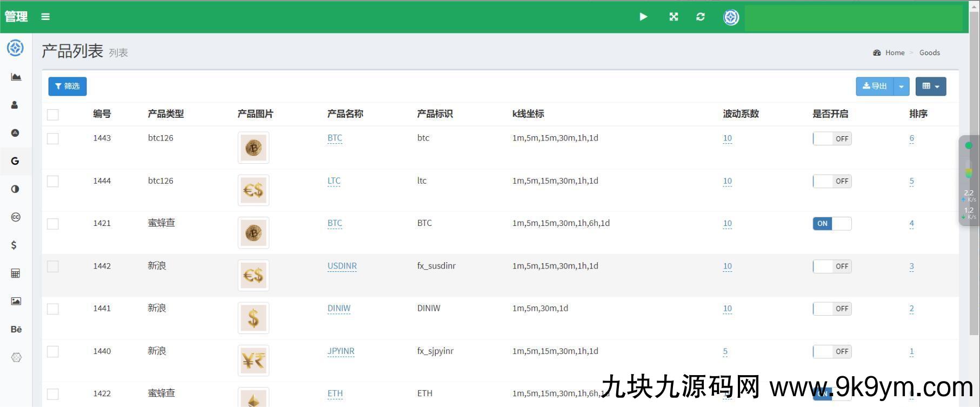Edit the volatility value 5 for JPYINR

pyautogui.click(x=725, y=351)
